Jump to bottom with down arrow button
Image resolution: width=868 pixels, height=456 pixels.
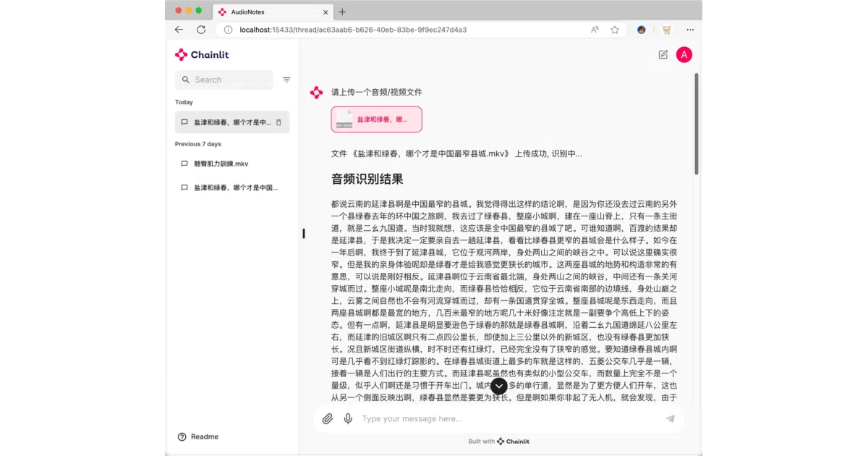[499, 387]
